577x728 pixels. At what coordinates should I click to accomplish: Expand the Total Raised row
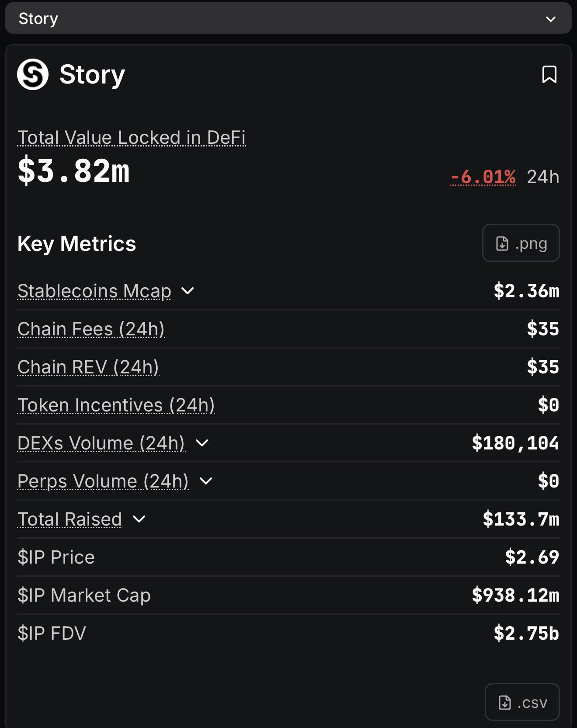(x=139, y=519)
